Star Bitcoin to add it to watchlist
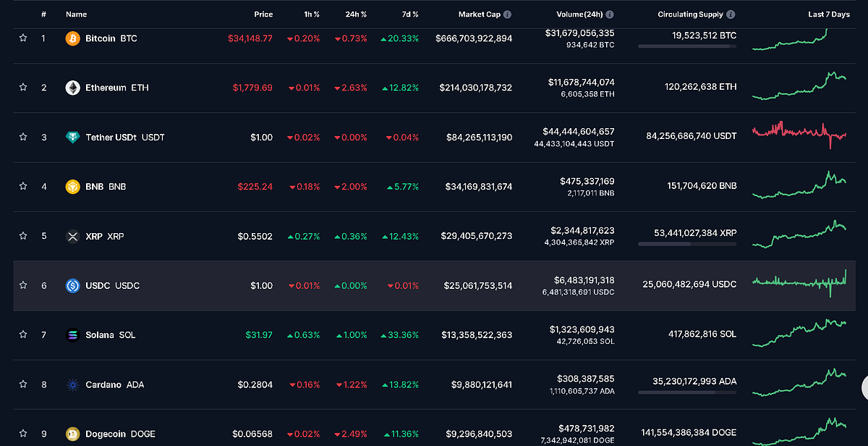Image resolution: width=868 pixels, height=446 pixels. 22,38
